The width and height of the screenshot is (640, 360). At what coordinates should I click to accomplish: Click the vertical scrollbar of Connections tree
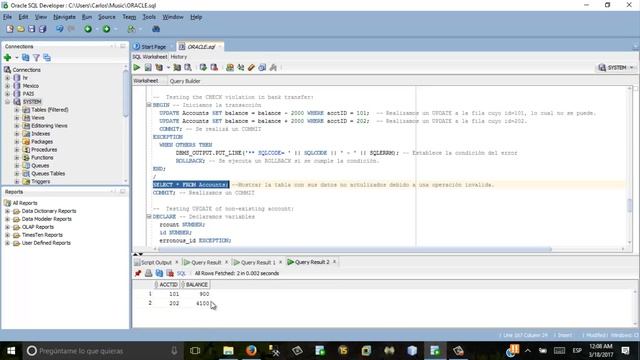(125, 94)
